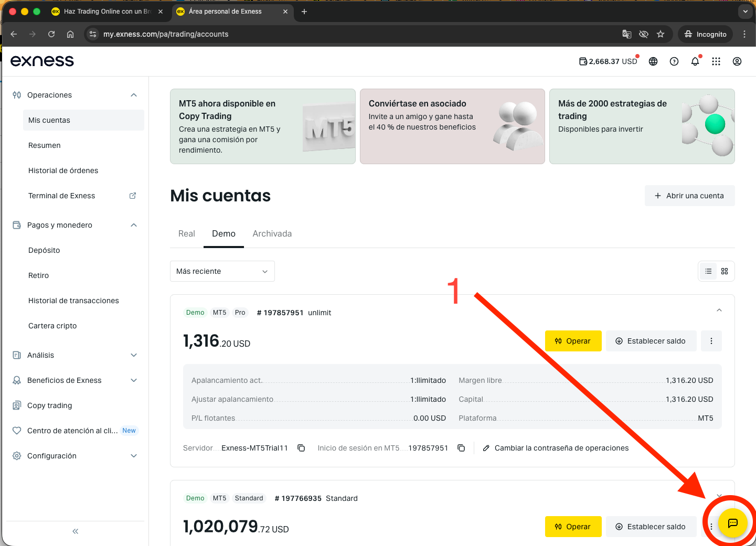Open the live chat bubble icon
The height and width of the screenshot is (546, 756).
point(732,523)
